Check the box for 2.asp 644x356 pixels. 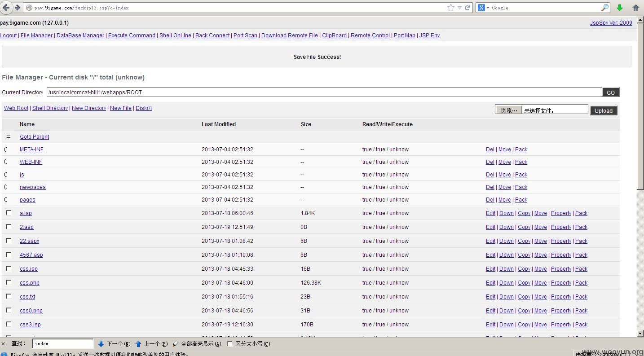pyautogui.click(x=9, y=227)
